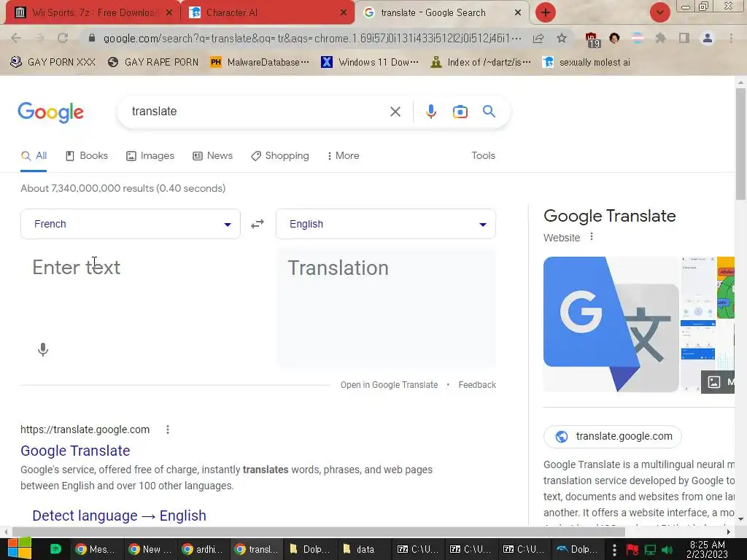Open the French source language dropdown

click(131, 224)
